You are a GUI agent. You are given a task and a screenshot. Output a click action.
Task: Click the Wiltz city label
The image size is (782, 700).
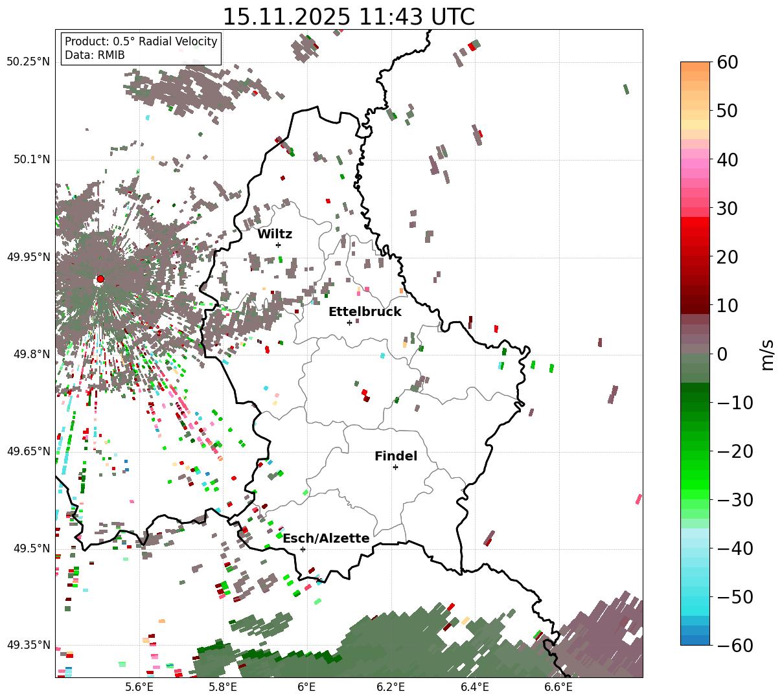[275, 234]
